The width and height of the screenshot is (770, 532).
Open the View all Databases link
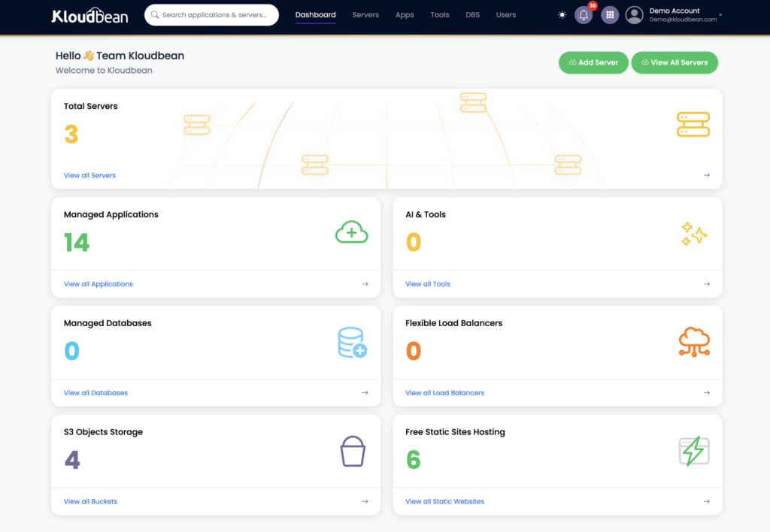95,393
